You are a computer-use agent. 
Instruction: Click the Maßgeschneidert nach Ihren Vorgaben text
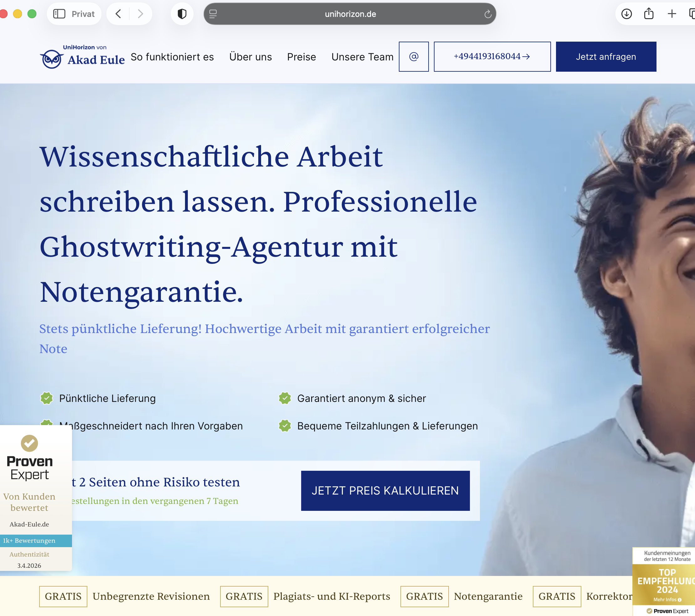click(x=151, y=426)
